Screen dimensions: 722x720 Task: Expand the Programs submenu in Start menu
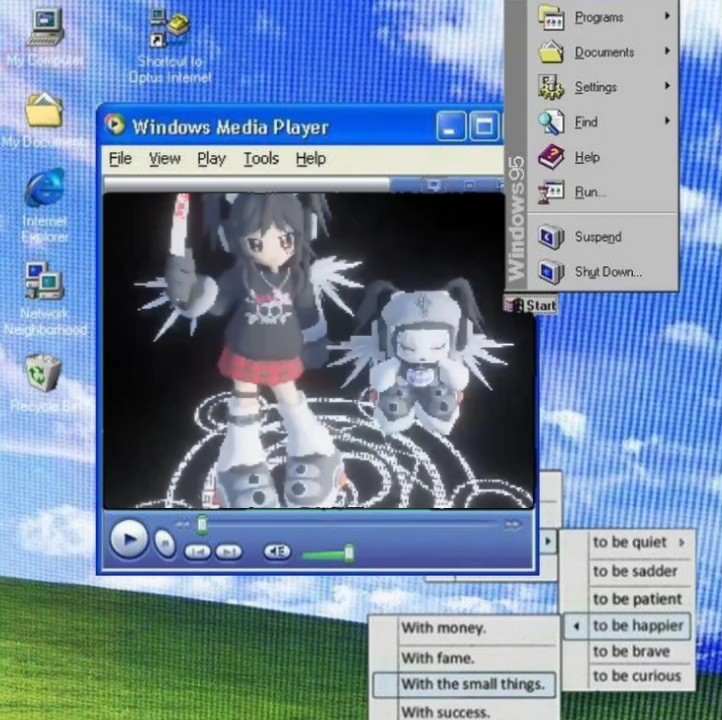pyautogui.click(x=598, y=17)
